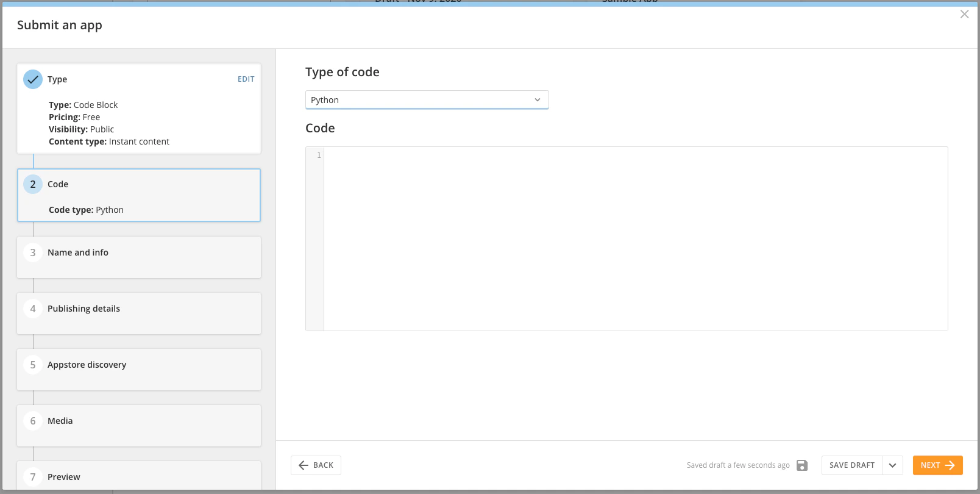Screen dimensions: 980x494
Task: Click the step 6 Media number circle
Action: (33, 421)
